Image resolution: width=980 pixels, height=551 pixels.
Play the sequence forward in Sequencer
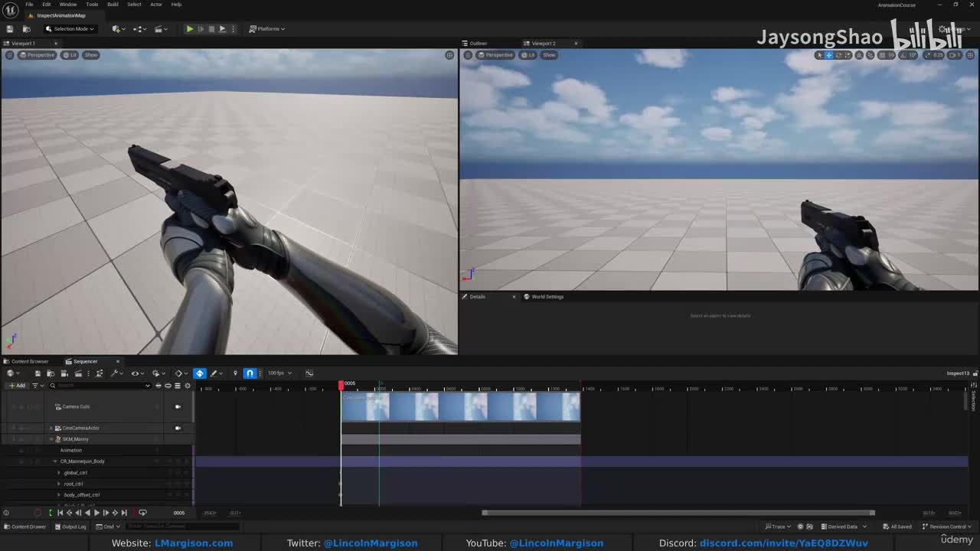tap(96, 513)
